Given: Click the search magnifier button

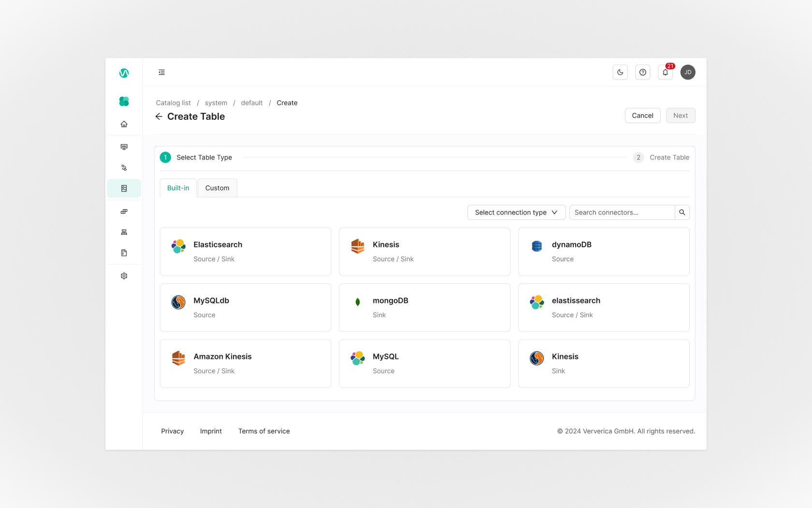Looking at the screenshot, I should coord(682,212).
